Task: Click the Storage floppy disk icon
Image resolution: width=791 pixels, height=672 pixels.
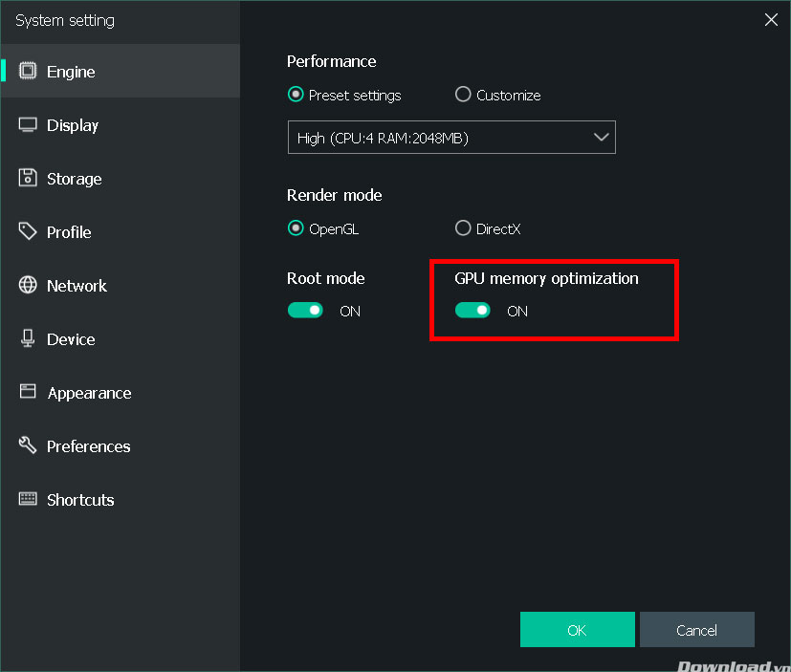Action: [28, 179]
